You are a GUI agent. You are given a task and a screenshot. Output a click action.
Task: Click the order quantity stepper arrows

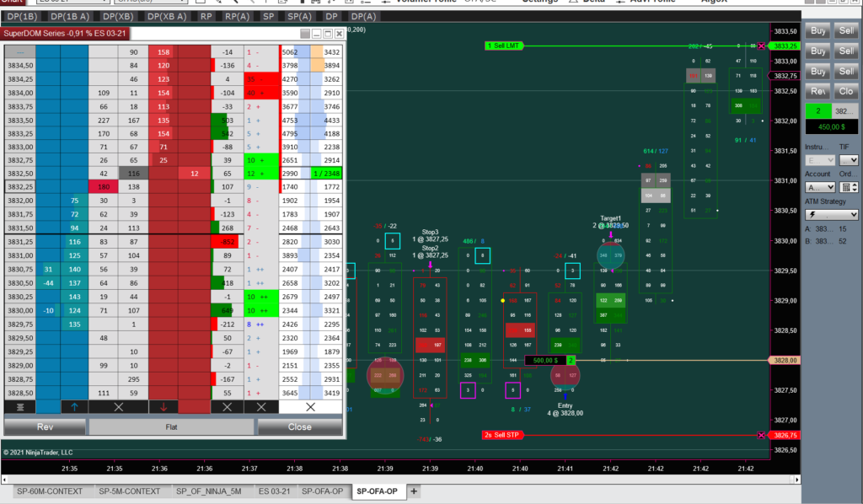point(855,188)
